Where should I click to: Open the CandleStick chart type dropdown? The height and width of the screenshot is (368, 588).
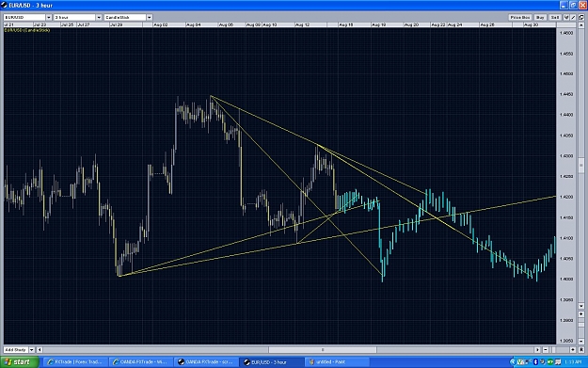click(x=150, y=17)
